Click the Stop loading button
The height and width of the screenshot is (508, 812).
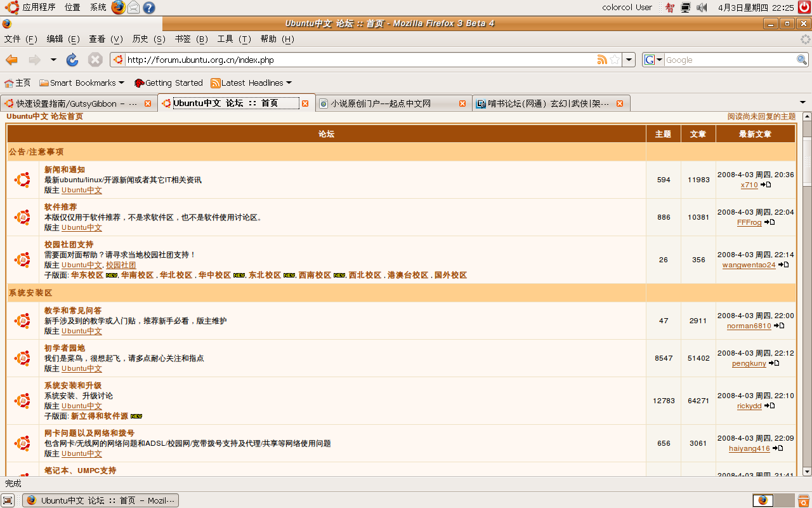(95, 60)
